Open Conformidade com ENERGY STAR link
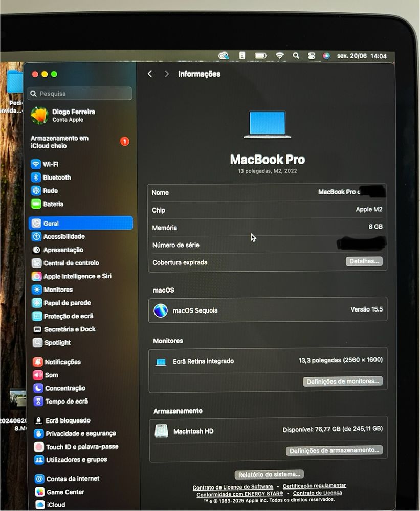420x511 pixels. pyautogui.click(x=240, y=494)
